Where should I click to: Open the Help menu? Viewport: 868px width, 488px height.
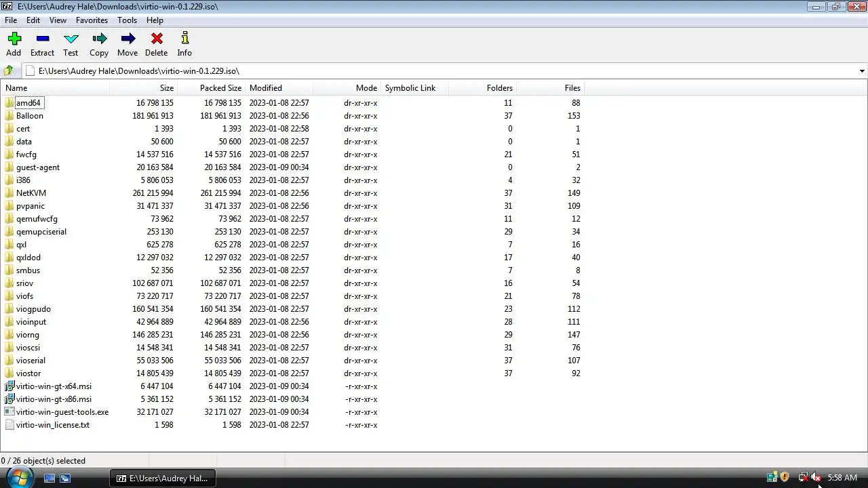(x=155, y=20)
